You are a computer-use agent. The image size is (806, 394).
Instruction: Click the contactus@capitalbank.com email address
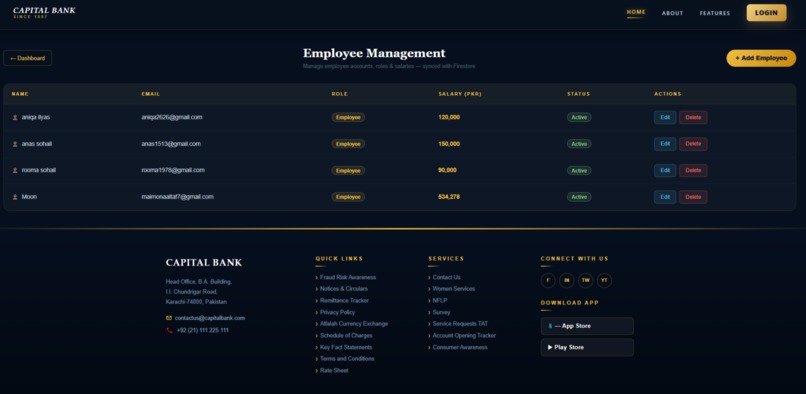(210, 318)
